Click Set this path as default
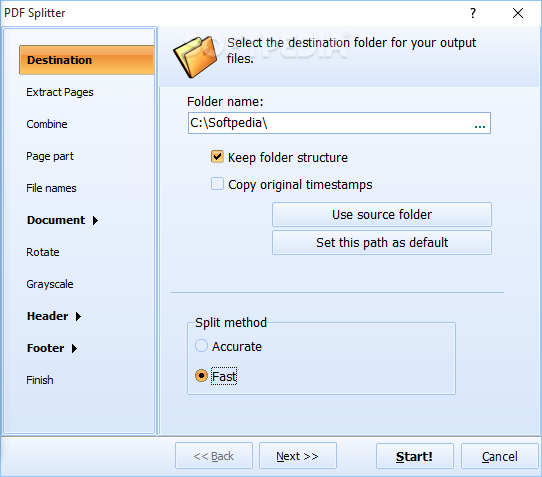 [382, 243]
